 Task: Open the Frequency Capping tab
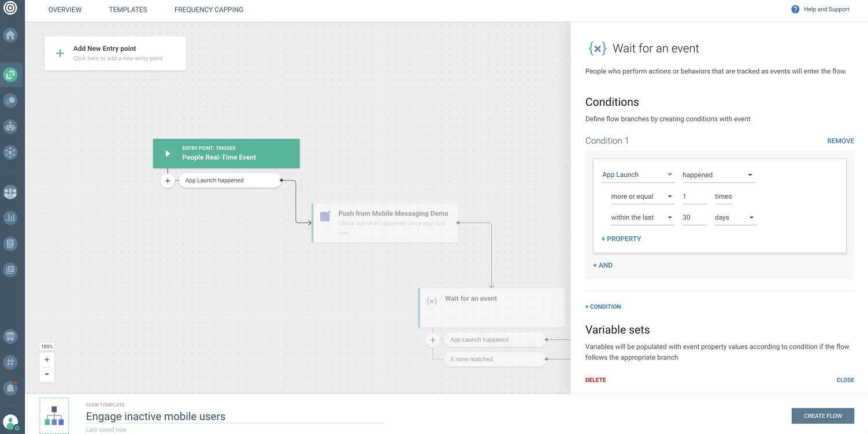[x=209, y=10]
